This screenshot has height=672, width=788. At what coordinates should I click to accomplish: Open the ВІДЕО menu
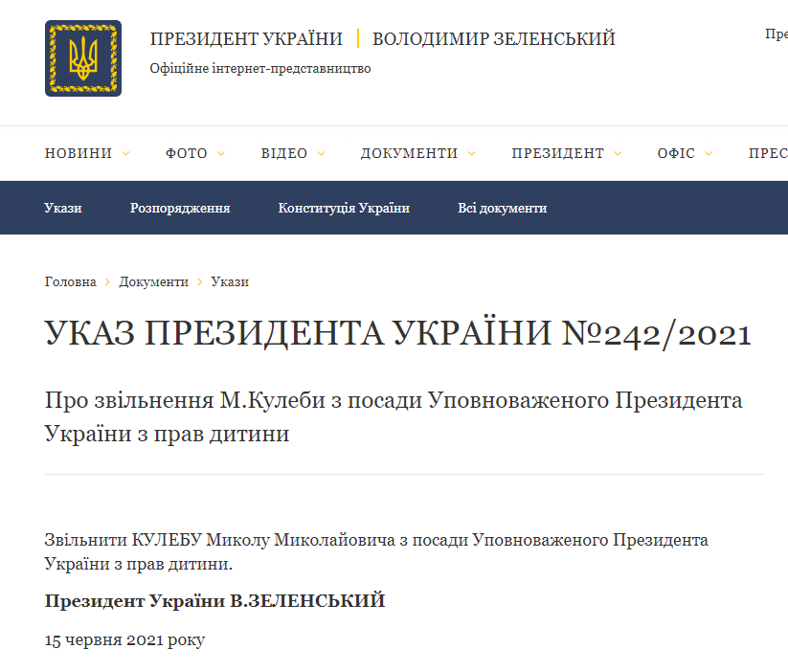point(284,153)
